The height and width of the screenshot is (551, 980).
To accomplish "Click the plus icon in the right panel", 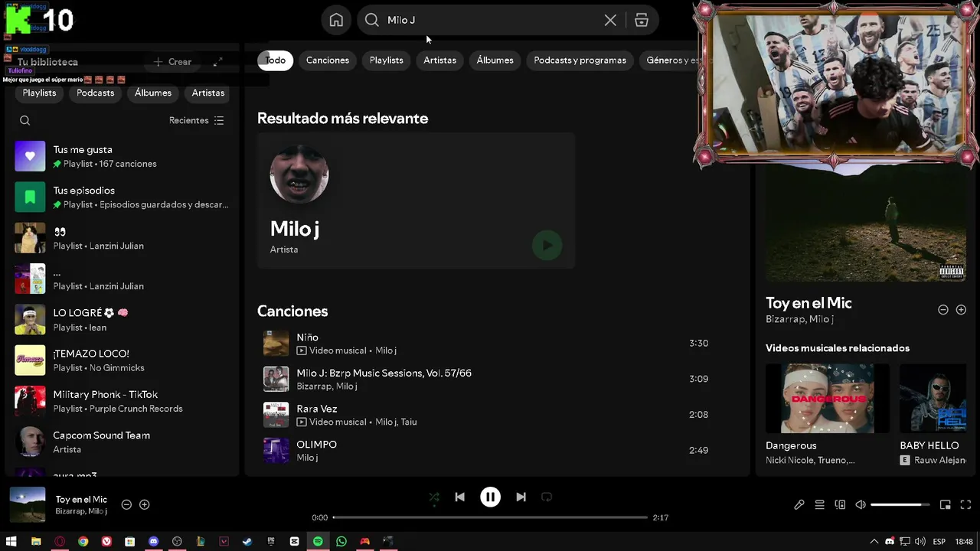I will coord(961,310).
